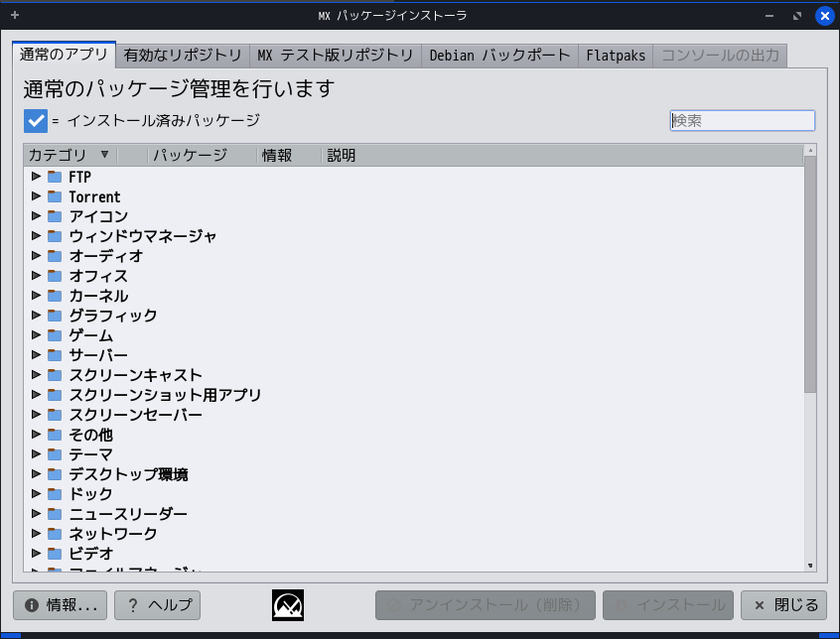Sort by the カテゴリ column header
This screenshot has height=639, width=840.
70,155
